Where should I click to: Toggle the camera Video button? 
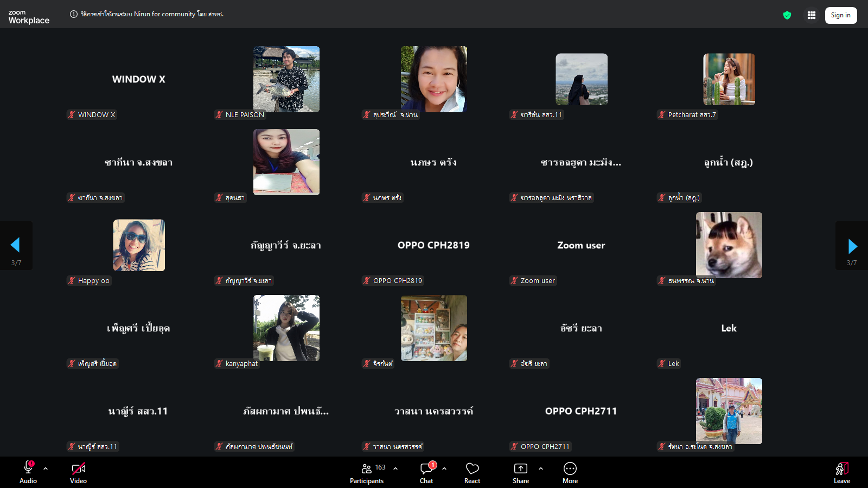click(x=79, y=469)
